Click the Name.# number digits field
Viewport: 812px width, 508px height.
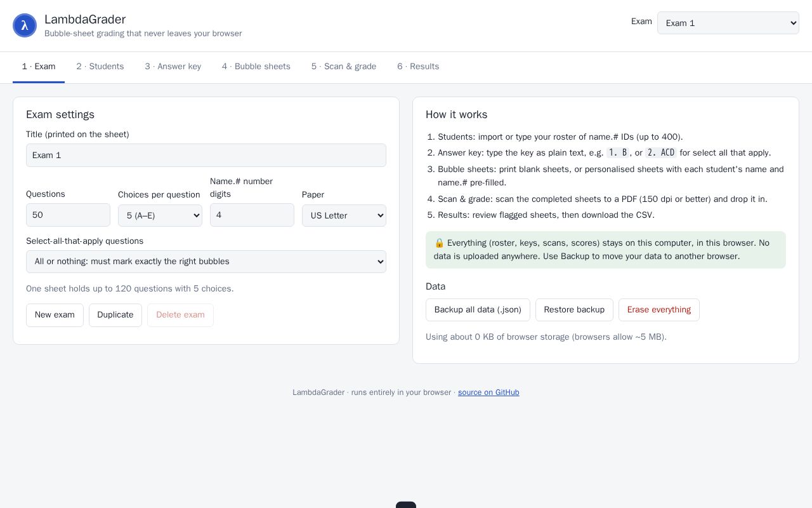[252, 215]
